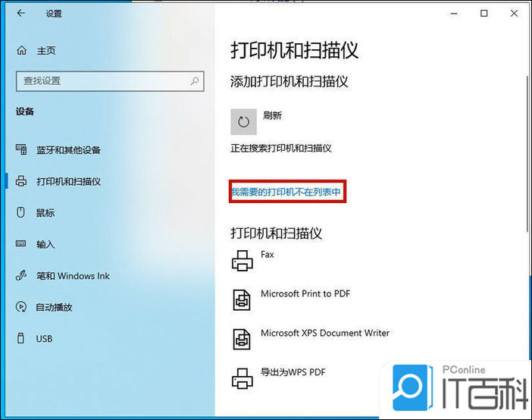Select Microsoft Print to PDF icon

click(x=243, y=299)
